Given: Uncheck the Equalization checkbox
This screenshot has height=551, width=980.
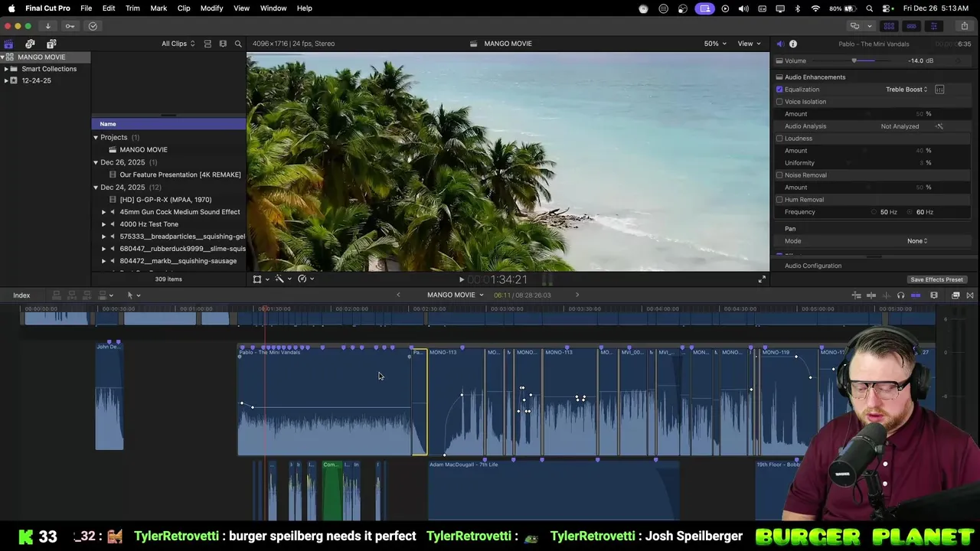Looking at the screenshot, I should tap(779, 90).
